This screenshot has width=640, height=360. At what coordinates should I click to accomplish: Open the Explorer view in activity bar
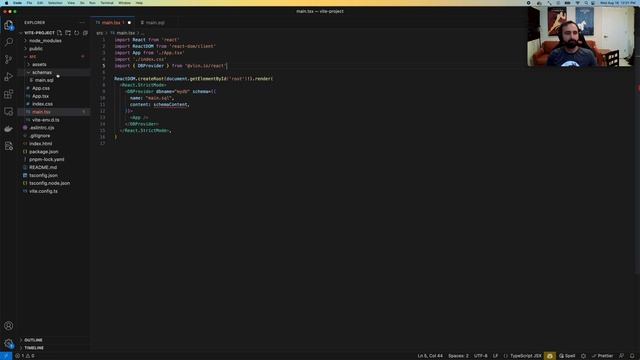[x=9, y=25]
